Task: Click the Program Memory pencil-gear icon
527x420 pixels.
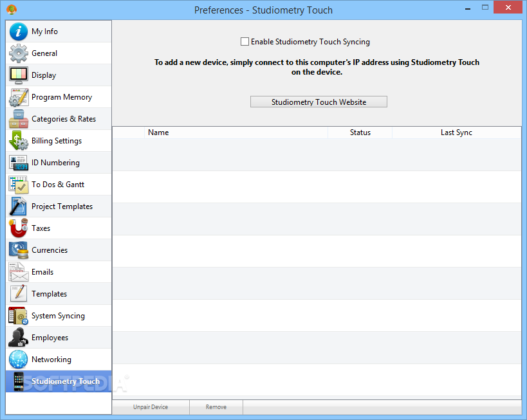Action: (x=19, y=97)
